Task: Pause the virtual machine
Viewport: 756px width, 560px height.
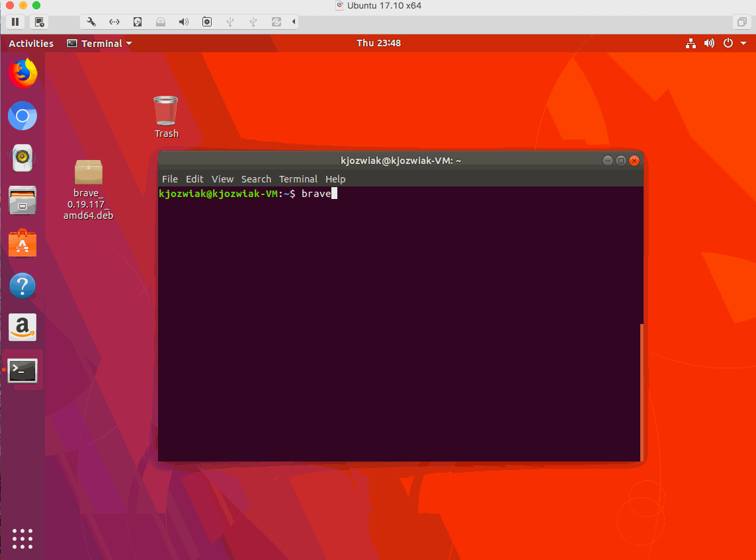Action: [15, 21]
